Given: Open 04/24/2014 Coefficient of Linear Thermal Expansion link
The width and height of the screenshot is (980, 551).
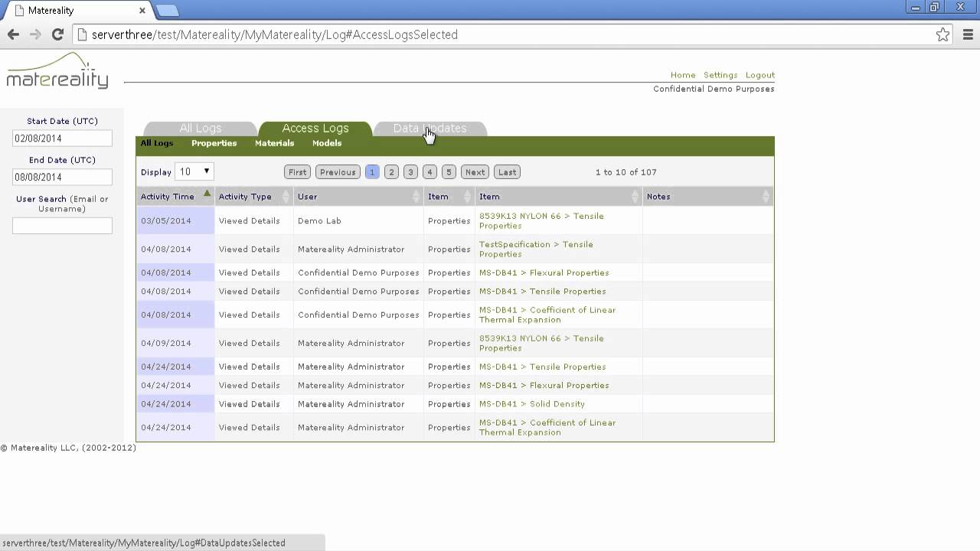Looking at the screenshot, I should [x=547, y=427].
